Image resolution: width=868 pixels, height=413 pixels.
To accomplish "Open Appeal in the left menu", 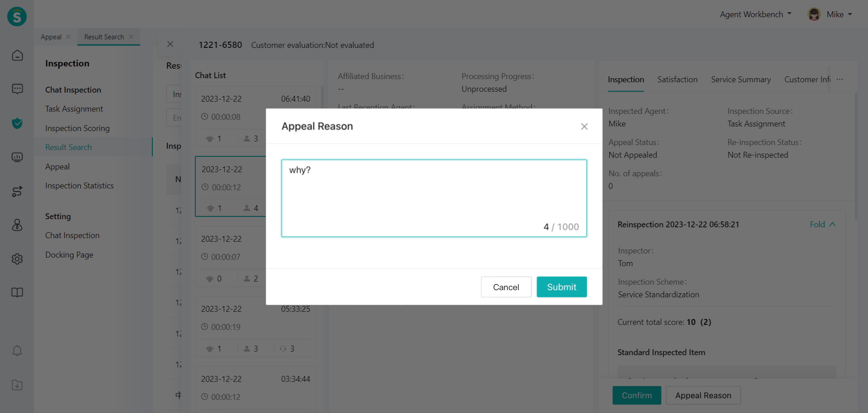I will (57, 167).
